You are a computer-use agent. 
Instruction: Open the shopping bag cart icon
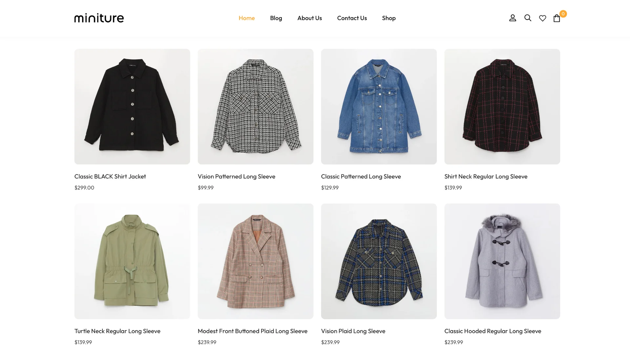tap(557, 18)
